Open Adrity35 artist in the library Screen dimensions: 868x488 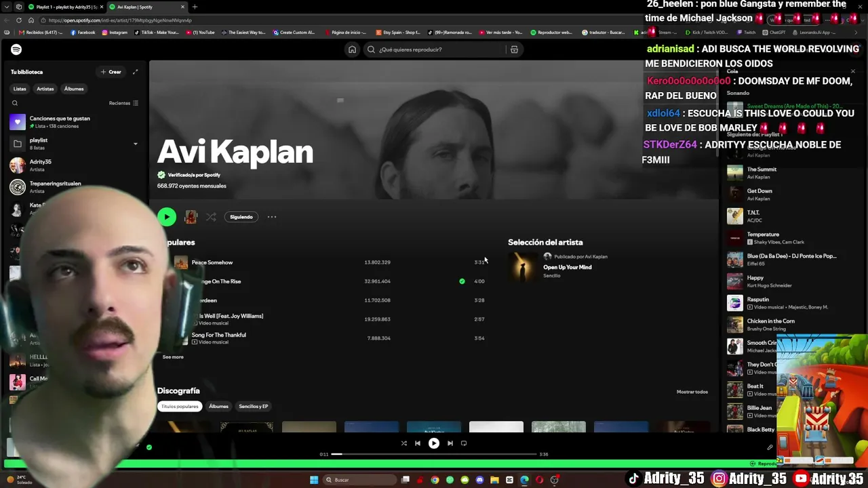pyautogui.click(x=73, y=165)
